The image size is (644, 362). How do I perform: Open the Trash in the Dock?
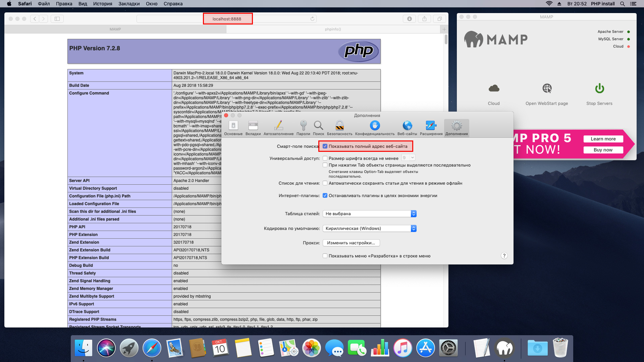pyautogui.click(x=560, y=348)
